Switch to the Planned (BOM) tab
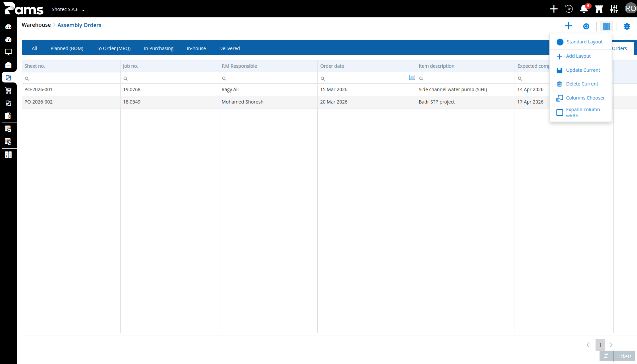 tap(67, 48)
